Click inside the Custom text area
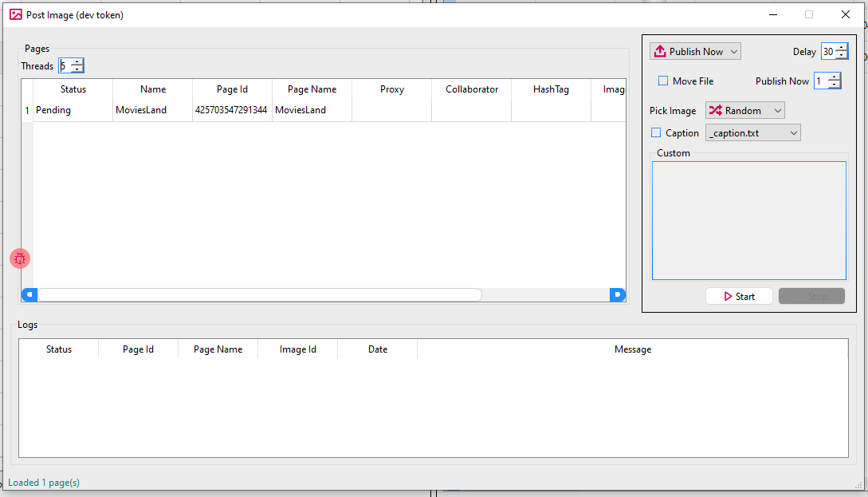 tap(748, 220)
